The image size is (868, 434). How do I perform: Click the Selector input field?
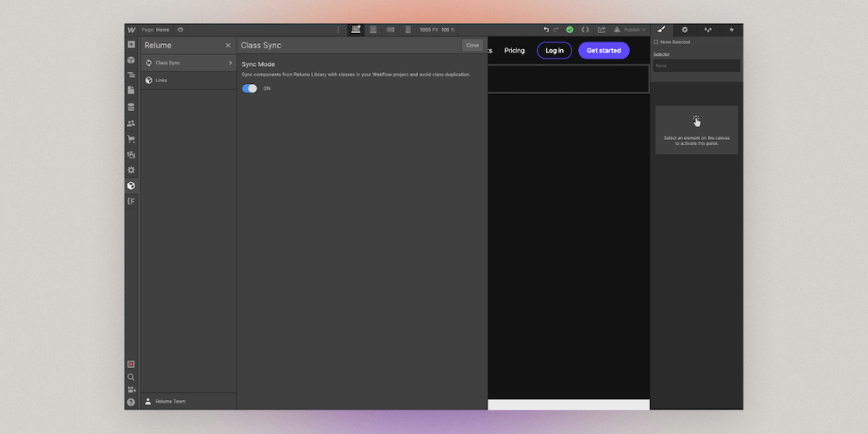click(x=696, y=65)
